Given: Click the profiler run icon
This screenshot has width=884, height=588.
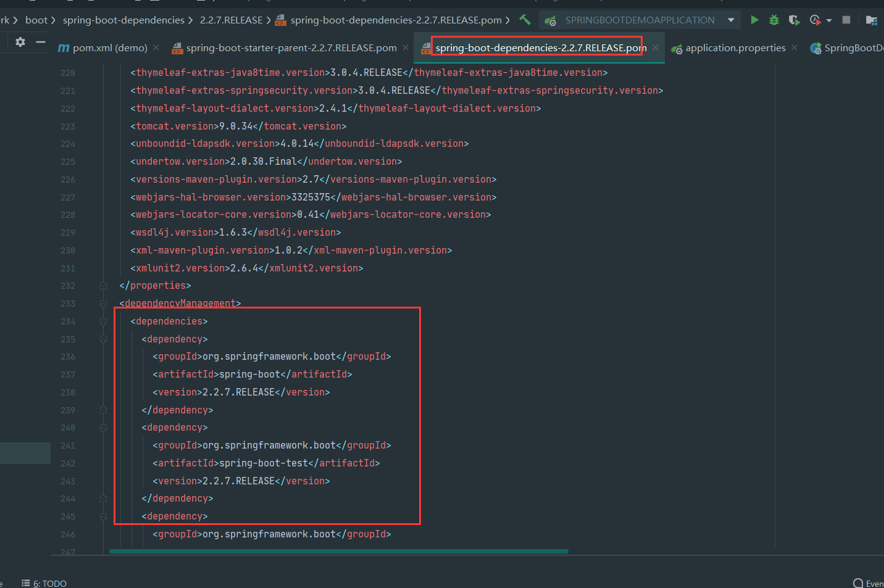Looking at the screenshot, I should (x=815, y=20).
